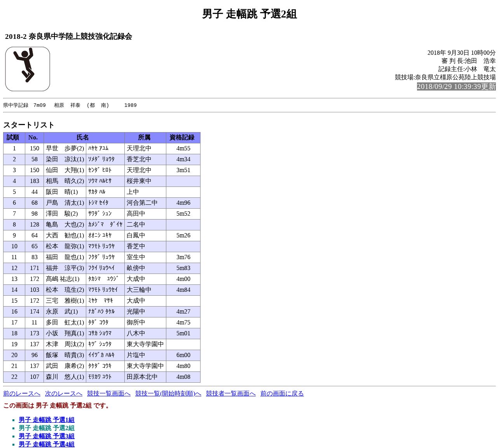The height and width of the screenshot is (448, 499).
Task: Click kana reading ｶﾒｼﾞﾏ ﾀﾞｲﾔ
Action: tap(105, 225)
